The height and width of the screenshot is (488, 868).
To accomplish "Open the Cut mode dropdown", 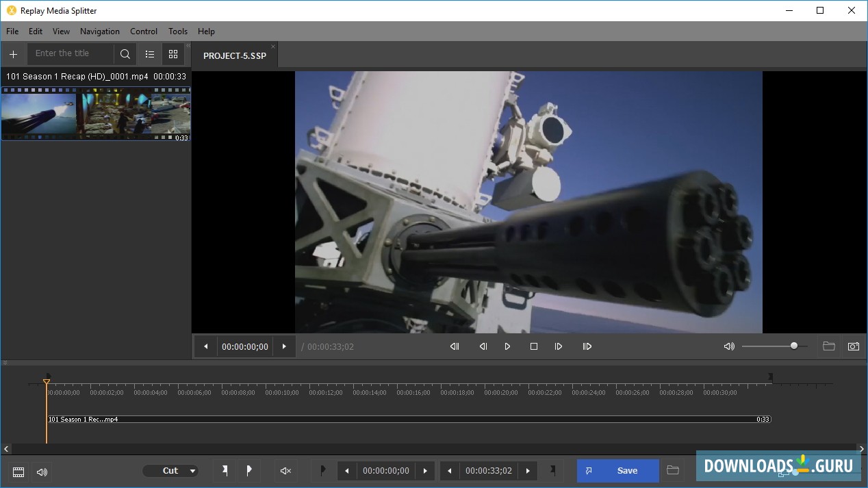I will [170, 471].
